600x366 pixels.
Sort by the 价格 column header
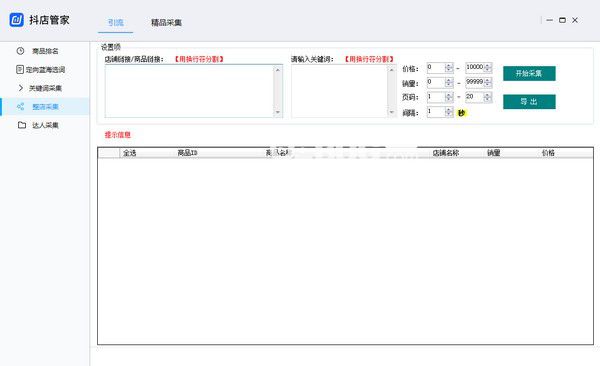pyautogui.click(x=548, y=153)
